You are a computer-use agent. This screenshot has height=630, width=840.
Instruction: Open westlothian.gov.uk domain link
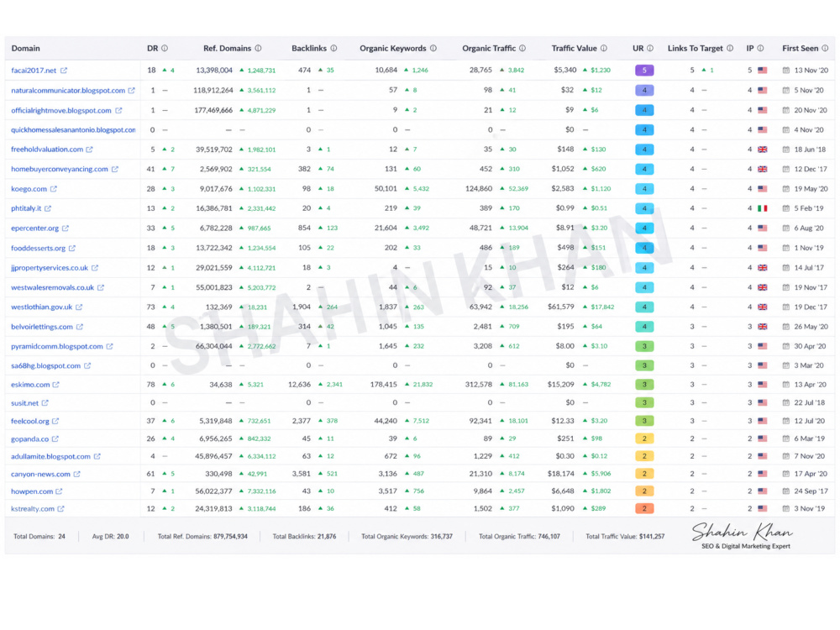coord(42,307)
